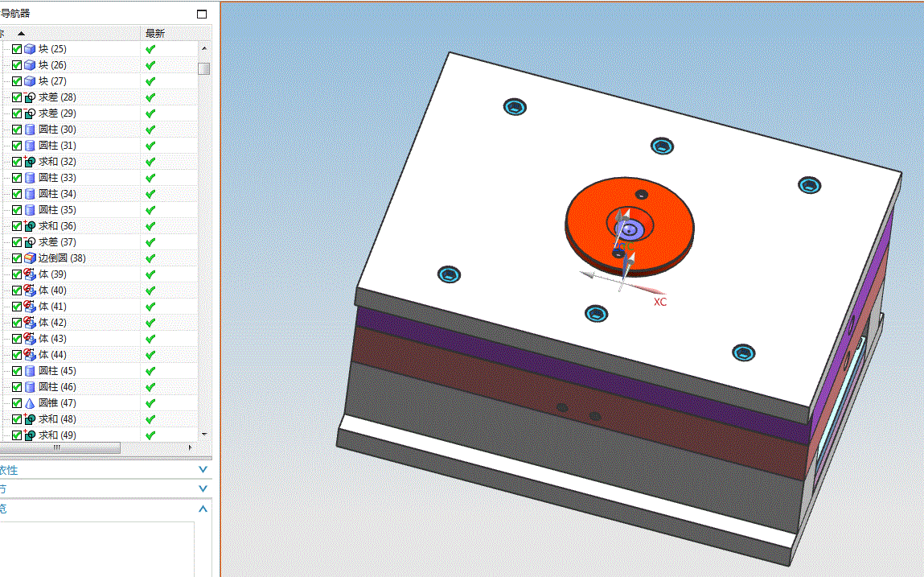Click the unite icon of 求和 (49)
Screen dimensions: 924x577
tap(30, 435)
